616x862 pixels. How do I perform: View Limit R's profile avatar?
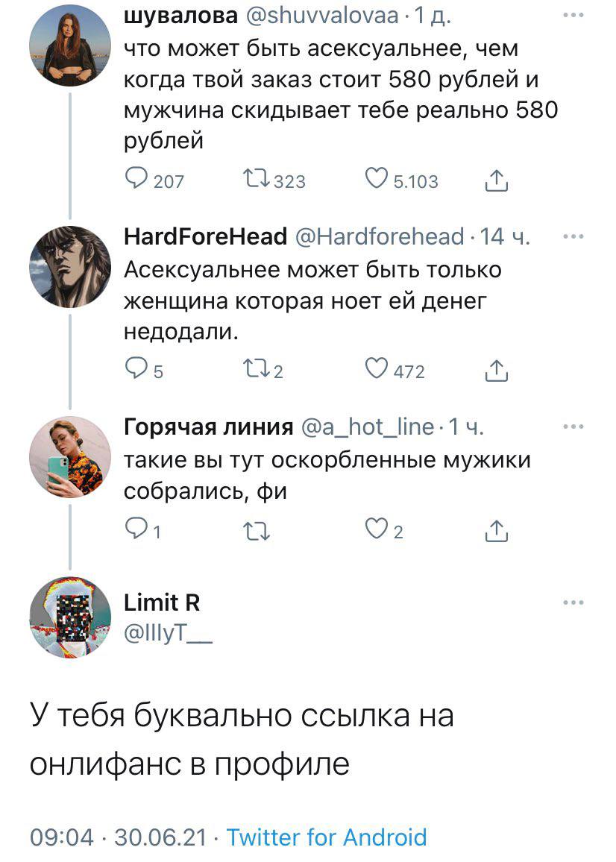70,617
